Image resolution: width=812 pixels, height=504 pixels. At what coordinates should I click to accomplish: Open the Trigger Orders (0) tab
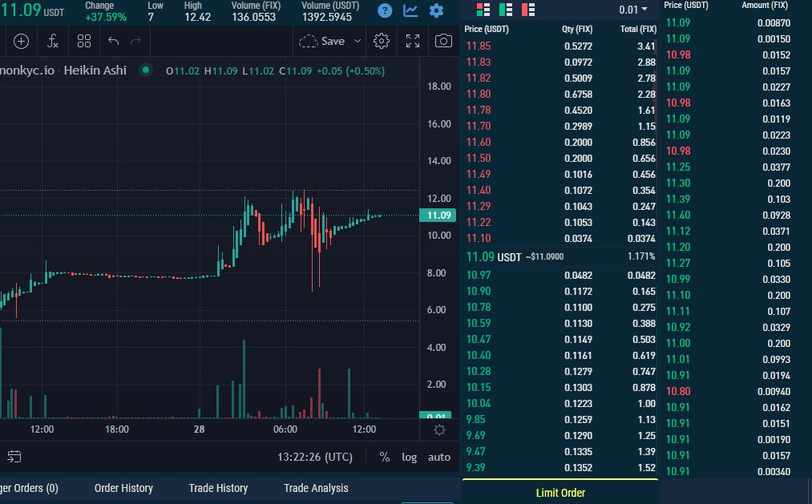click(29, 488)
